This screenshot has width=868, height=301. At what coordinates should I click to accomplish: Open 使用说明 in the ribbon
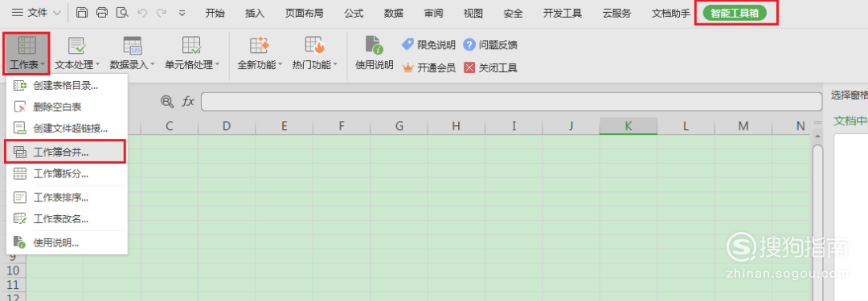375,53
